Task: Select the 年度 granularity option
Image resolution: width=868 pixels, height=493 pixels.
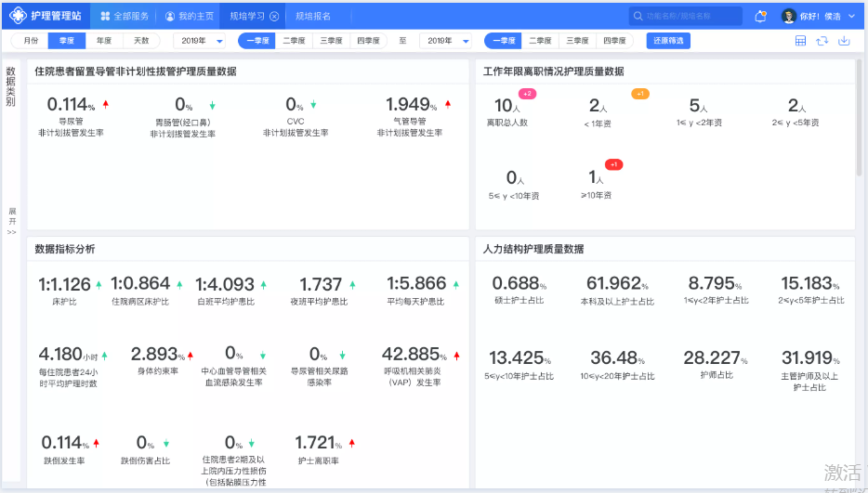Action: coord(104,41)
